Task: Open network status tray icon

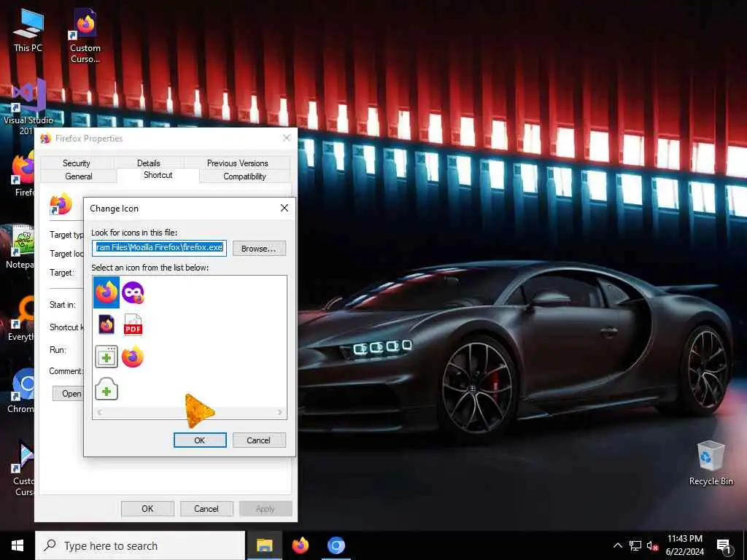Action: (635, 545)
